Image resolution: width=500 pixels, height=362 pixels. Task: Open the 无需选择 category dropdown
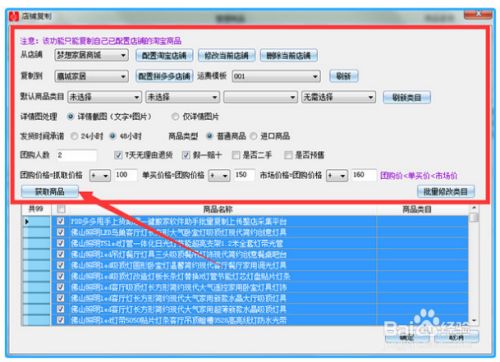click(x=338, y=97)
